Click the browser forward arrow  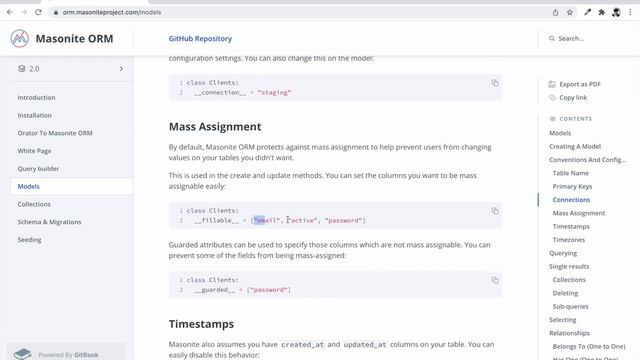24,12
